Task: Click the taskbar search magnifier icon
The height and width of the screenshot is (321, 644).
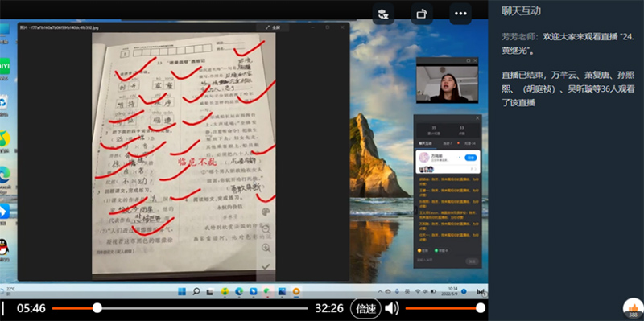Action: (x=196, y=291)
